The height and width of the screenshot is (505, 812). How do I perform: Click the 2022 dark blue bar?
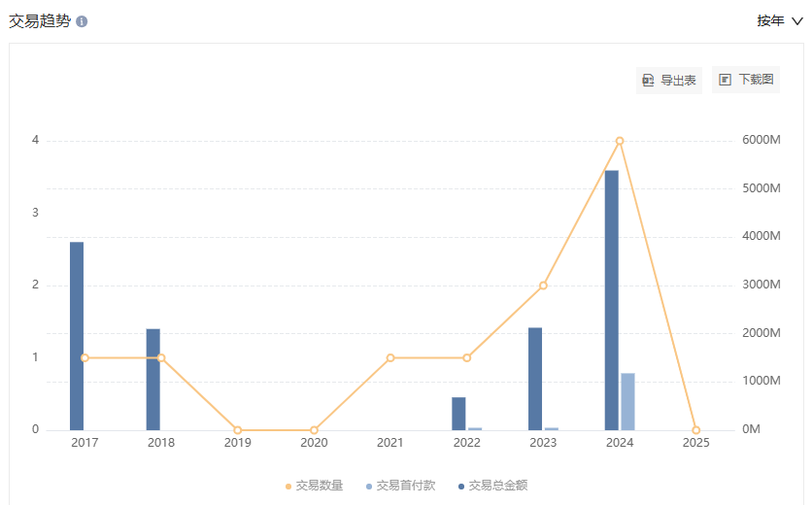458,414
